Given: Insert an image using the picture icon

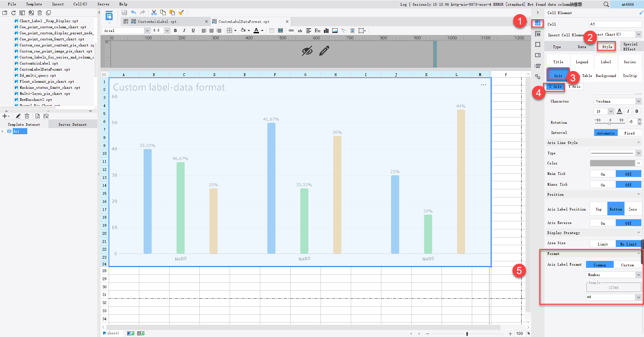Looking at the screenshot, I should coord(335,31).
